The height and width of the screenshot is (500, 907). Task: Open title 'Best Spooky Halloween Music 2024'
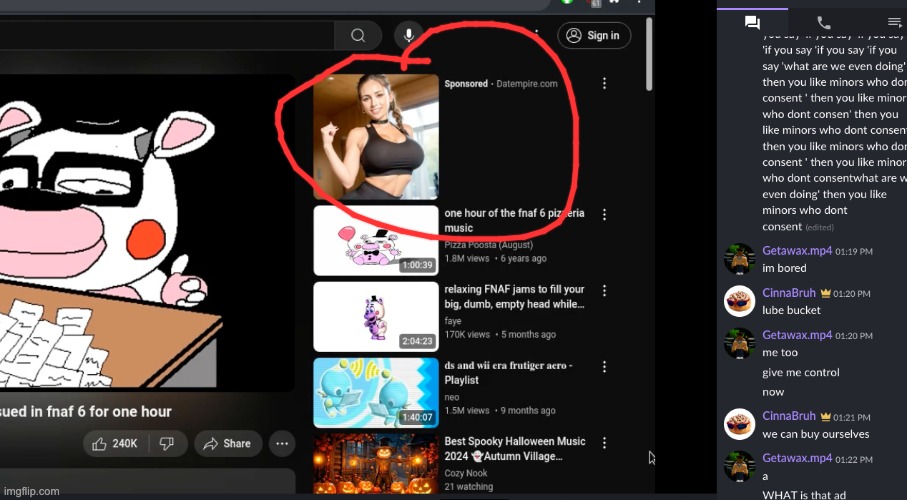515,448
